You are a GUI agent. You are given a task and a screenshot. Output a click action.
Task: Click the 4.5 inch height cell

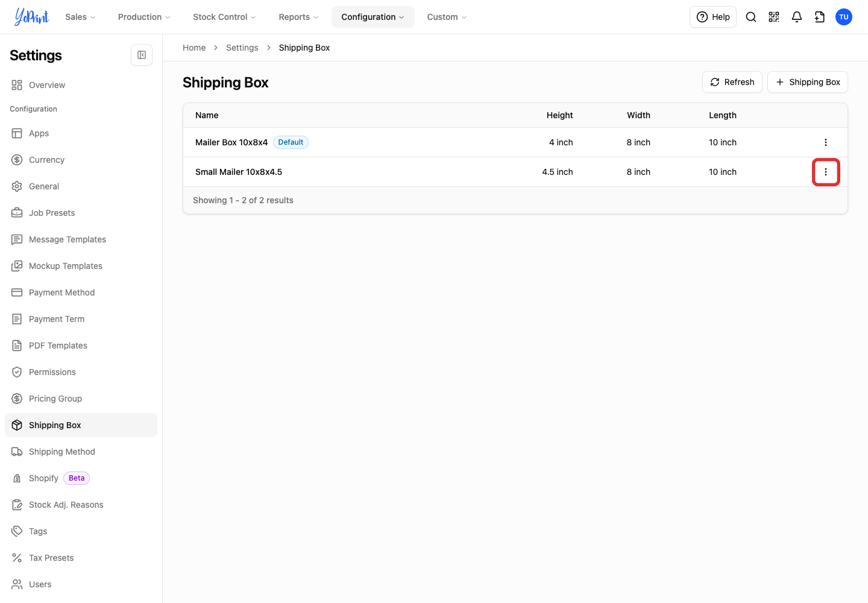558,172
